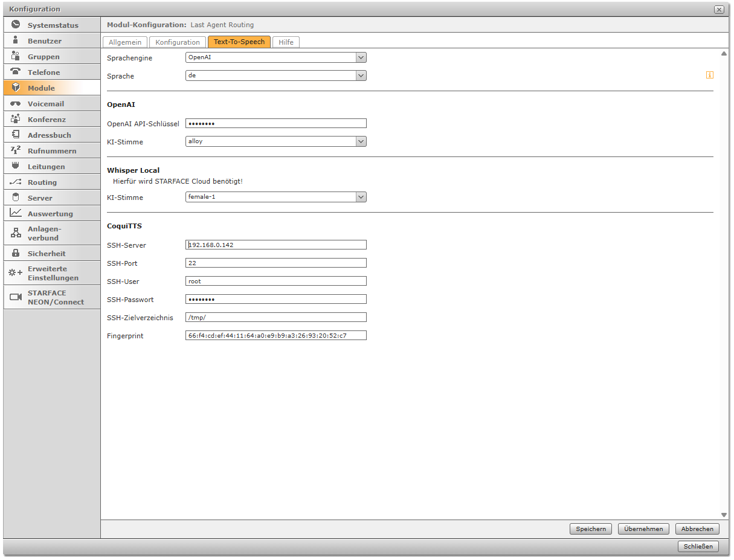Open the Sprache language dropdown

click(361, 76)
